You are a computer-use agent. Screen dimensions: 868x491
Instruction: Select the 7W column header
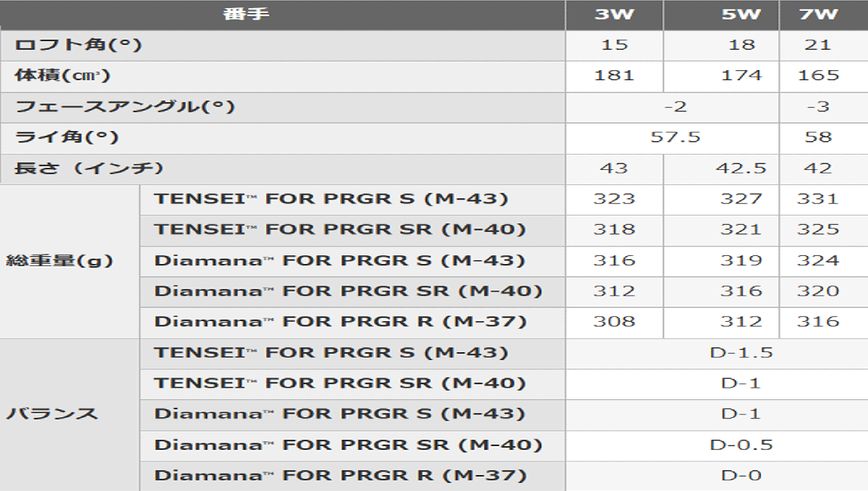click(818, 14)
